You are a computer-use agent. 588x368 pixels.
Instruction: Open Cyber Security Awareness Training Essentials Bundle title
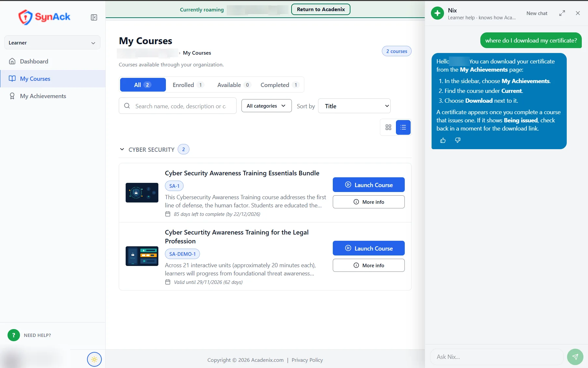[x=242, y=173]
